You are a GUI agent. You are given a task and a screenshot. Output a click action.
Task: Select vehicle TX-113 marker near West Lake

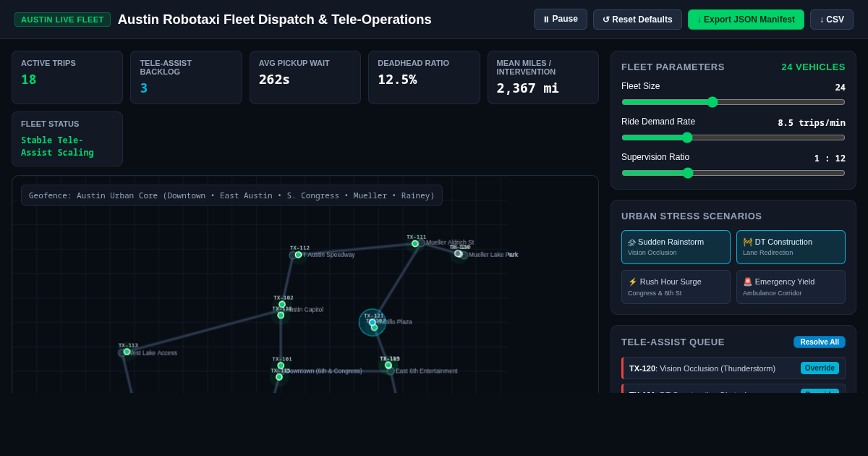(x=127, y=352)
